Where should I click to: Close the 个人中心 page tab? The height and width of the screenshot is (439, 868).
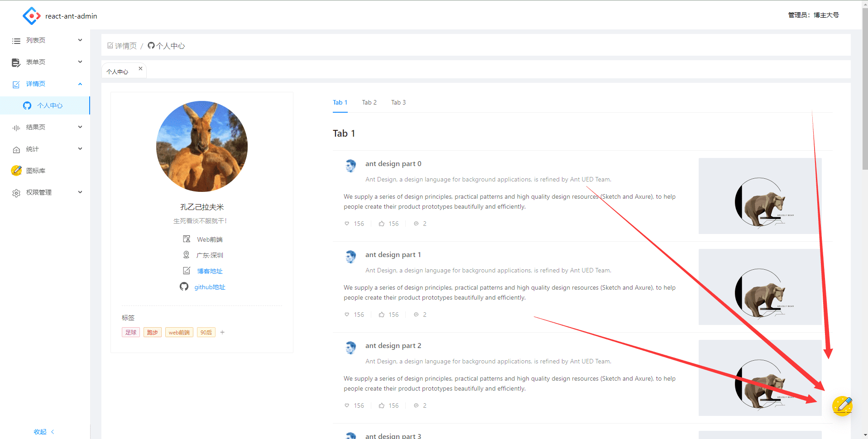click(x=140, y=69)
